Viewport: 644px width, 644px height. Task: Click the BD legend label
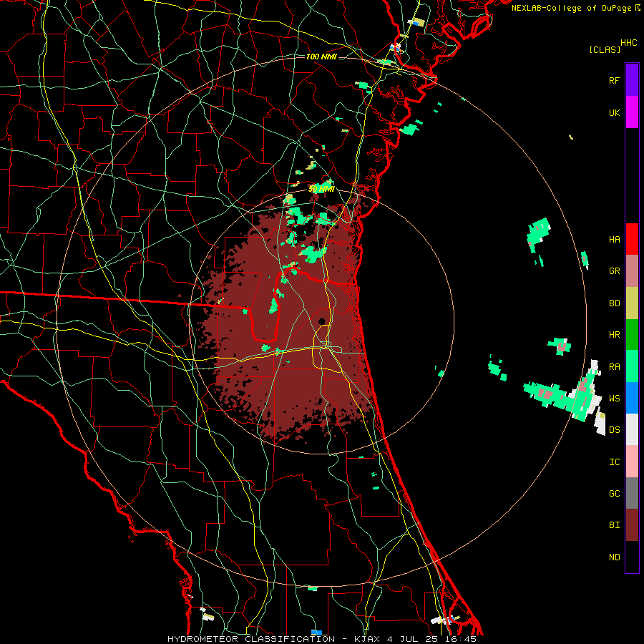[615, 303]
